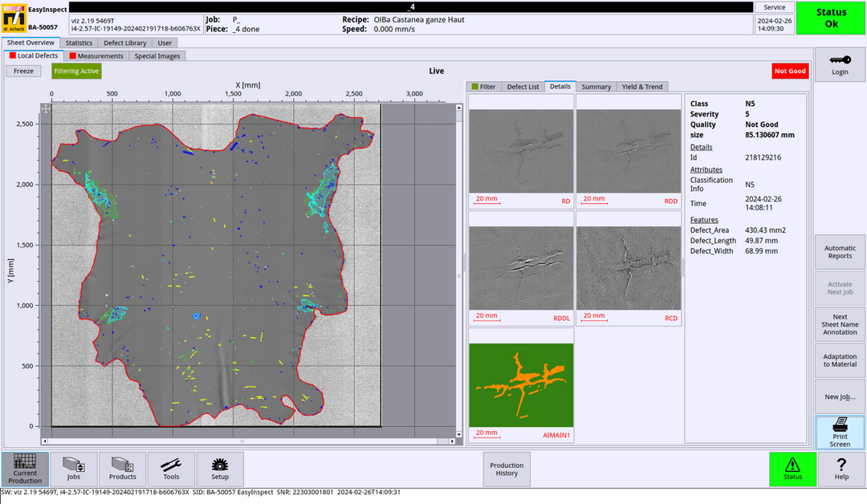Open the Special Images subtab
The height and width of the screenshot is (504, 867).
(157, 56)
